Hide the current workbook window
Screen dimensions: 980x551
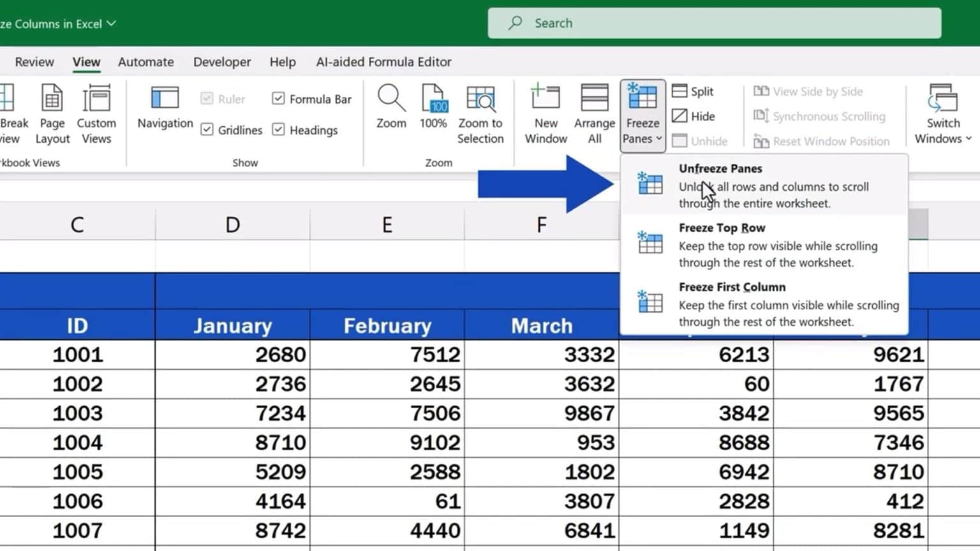[694, 116]
